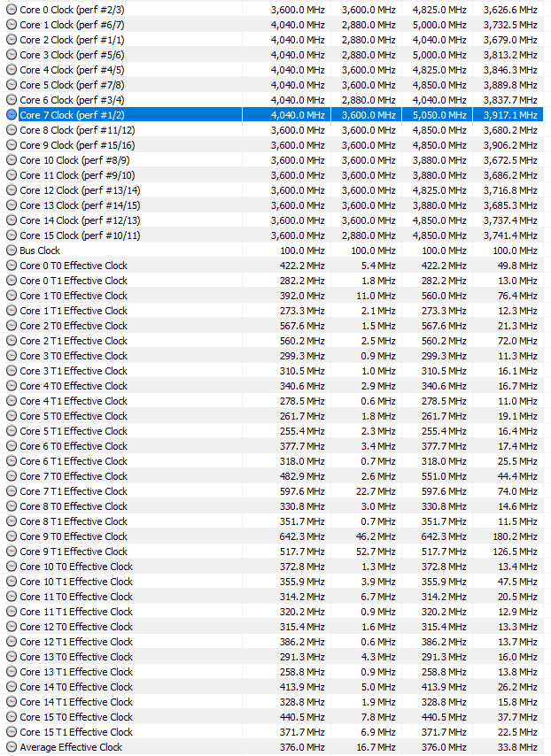Click the Bus Clock sensor icon
Image resolution: width=551 pixels, height=756 pixels.
(12, 251)
